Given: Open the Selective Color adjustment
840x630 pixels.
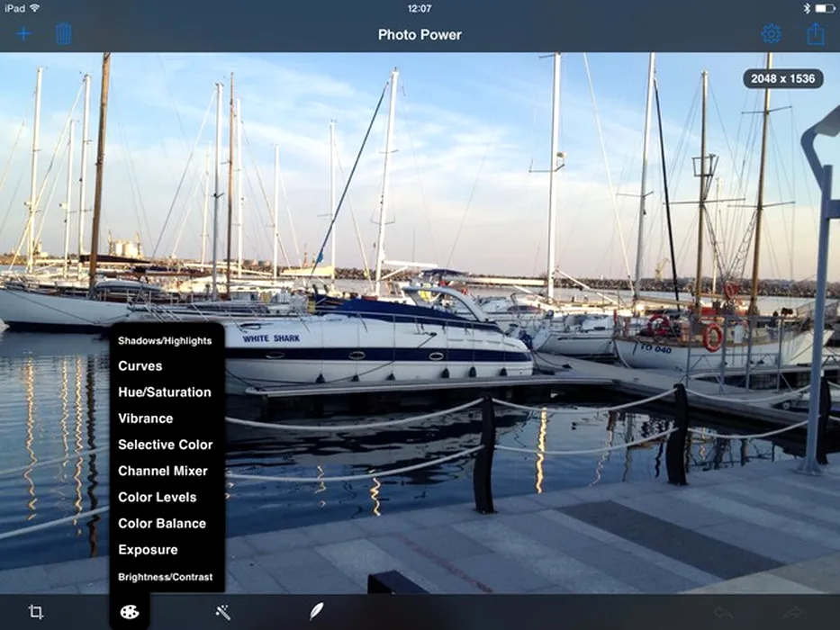Looking at the screenshot, I should [166, 445].
